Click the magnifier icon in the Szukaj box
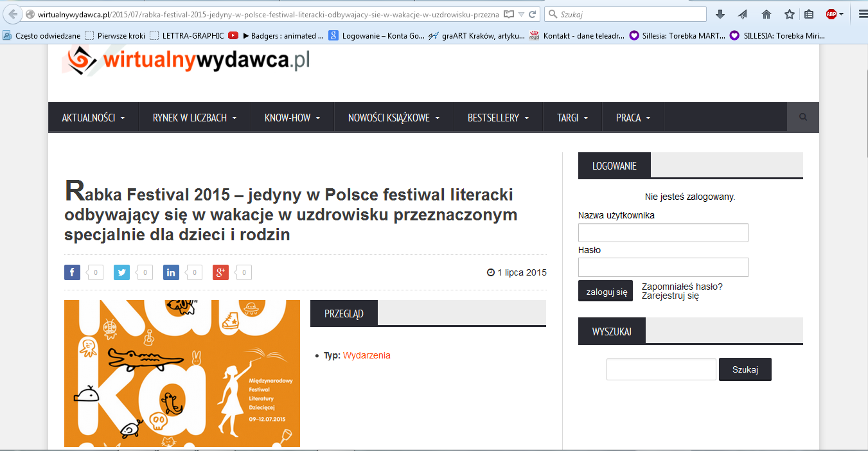868x451 pixels. point(553,14)
